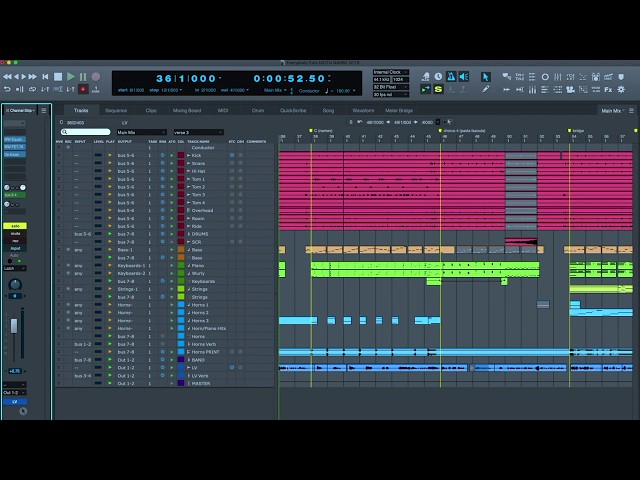Open the Meter Bridge tab
640x480 pixels.
click(399, 110)
